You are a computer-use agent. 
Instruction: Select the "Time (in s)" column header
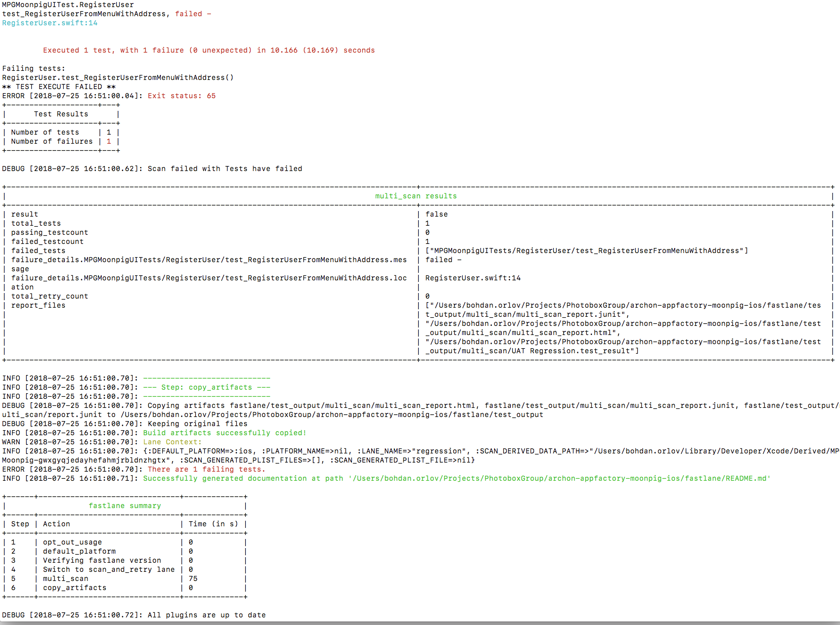pyautogui.click(x=213, y=524)
